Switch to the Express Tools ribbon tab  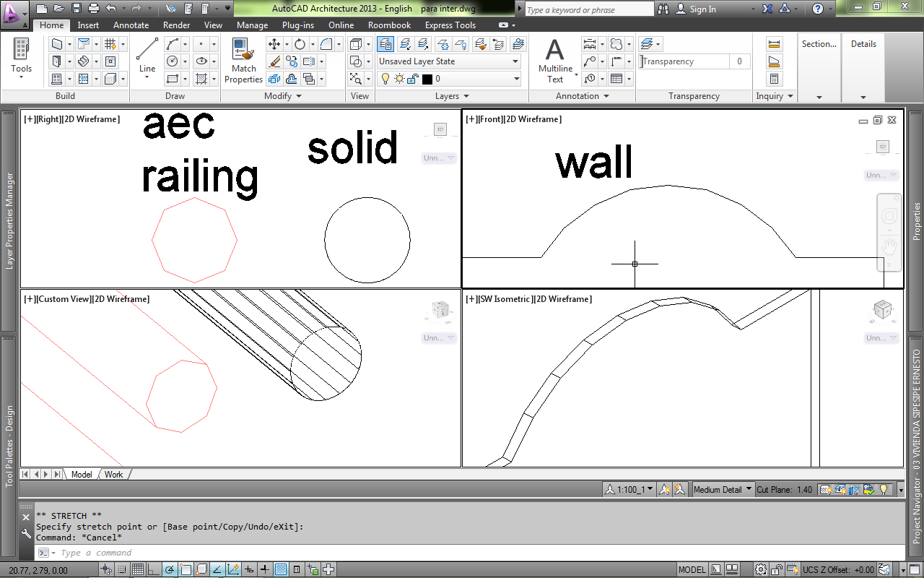[450, 25]
